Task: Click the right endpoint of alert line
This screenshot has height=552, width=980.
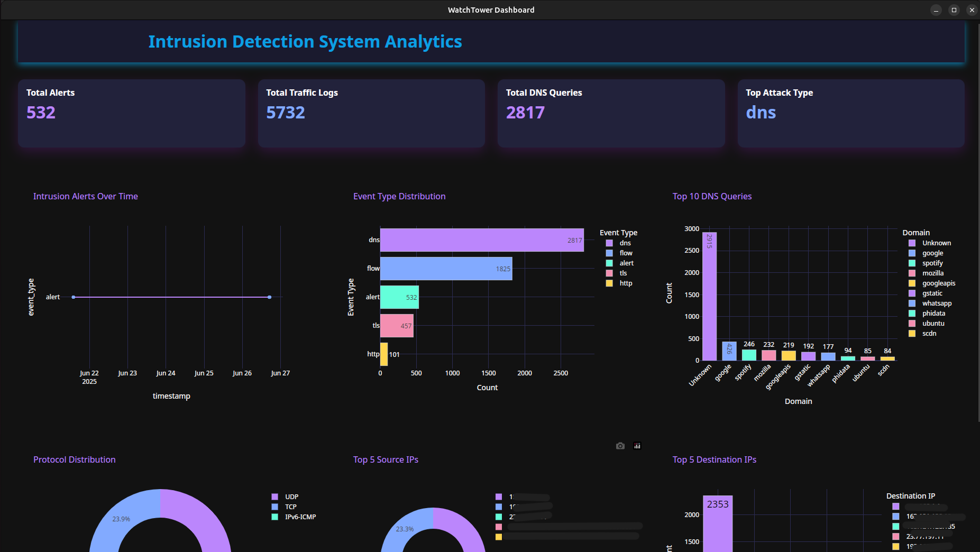Action: pyautogui.click(x=270, y=297)
